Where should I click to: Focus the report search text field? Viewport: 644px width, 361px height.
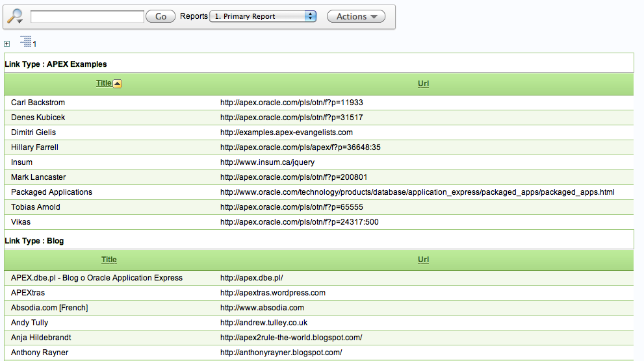click(87, 16)
